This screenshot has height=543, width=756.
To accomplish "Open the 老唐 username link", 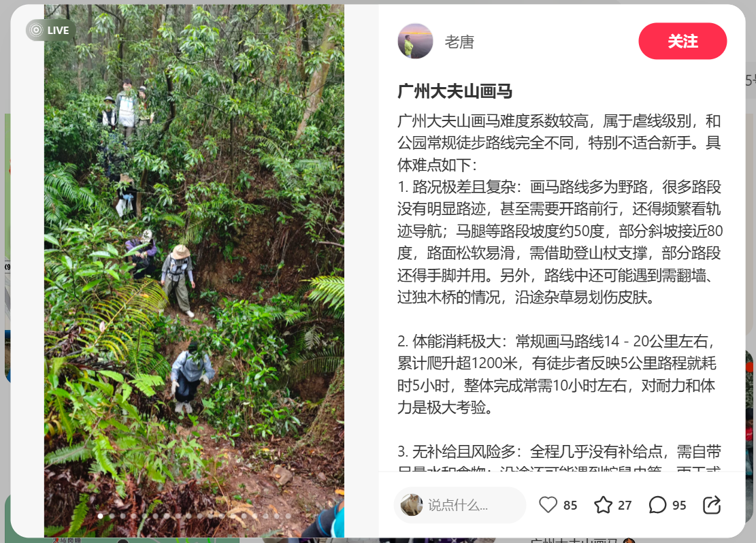I will 459,42.
